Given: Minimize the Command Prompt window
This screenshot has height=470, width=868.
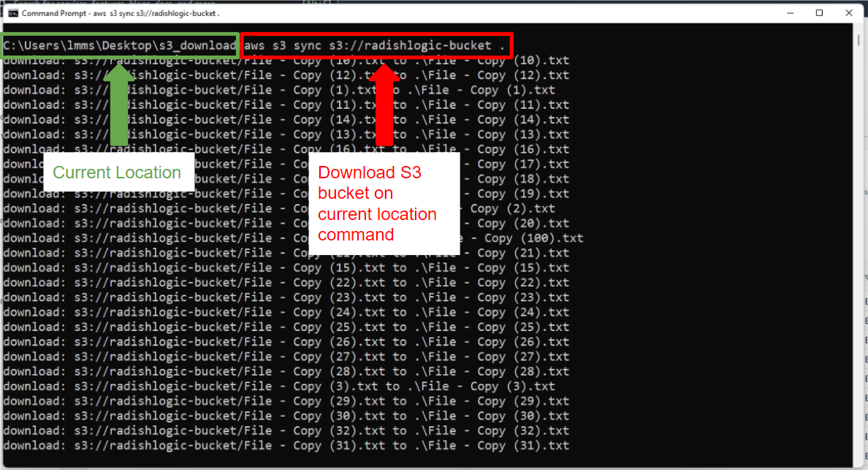Looking at the screenshot, I should click(x=791, y=13).
